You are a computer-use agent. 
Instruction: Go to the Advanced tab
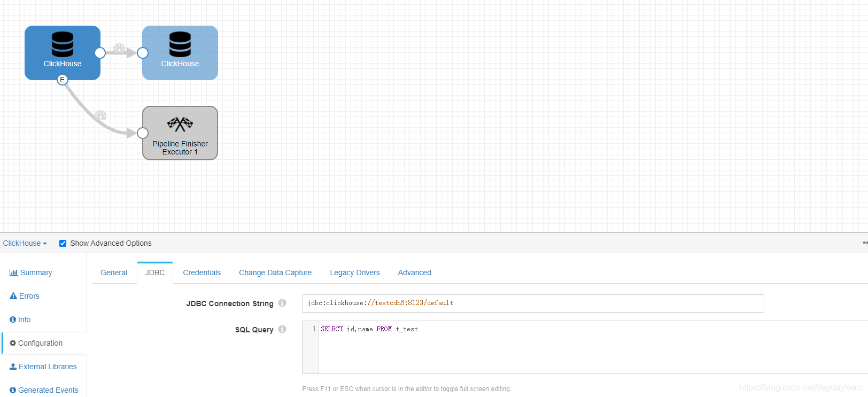click(414, 273)
